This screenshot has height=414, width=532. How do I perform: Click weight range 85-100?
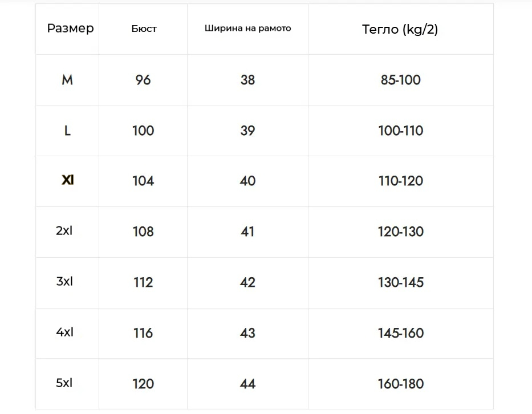point(400,80)
